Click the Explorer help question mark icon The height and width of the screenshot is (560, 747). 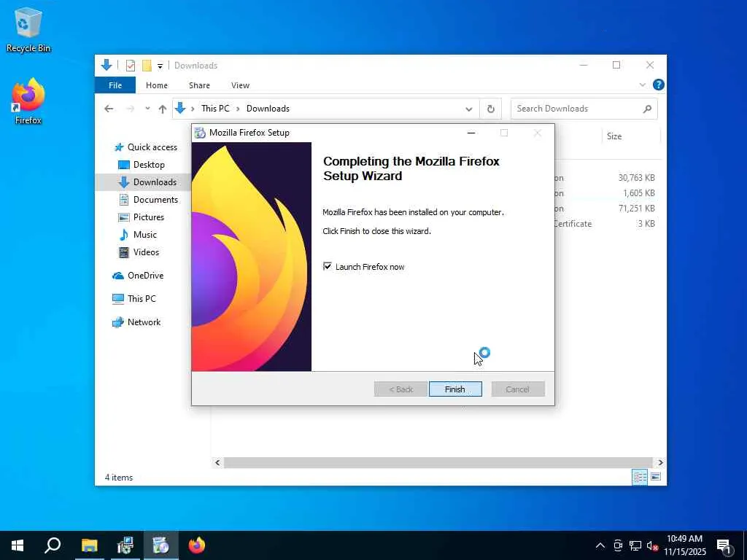pos(659,85)
